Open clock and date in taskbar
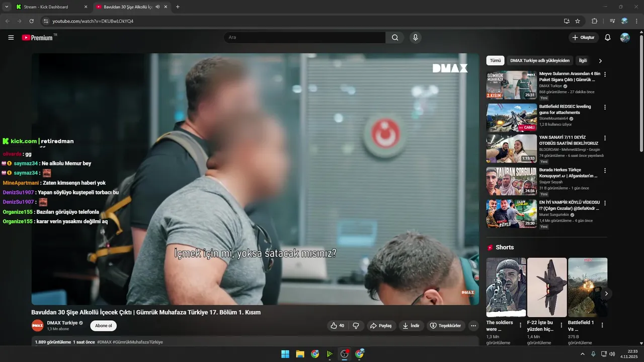This screenshot has width=644, height=362. [x=629, y=354]
